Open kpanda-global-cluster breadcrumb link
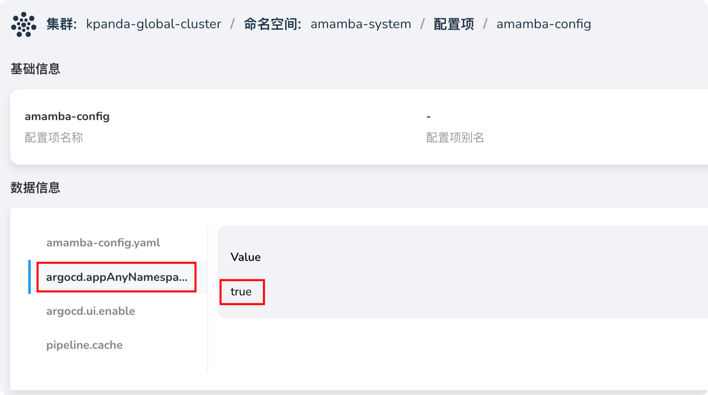 [x=154, y=24]
